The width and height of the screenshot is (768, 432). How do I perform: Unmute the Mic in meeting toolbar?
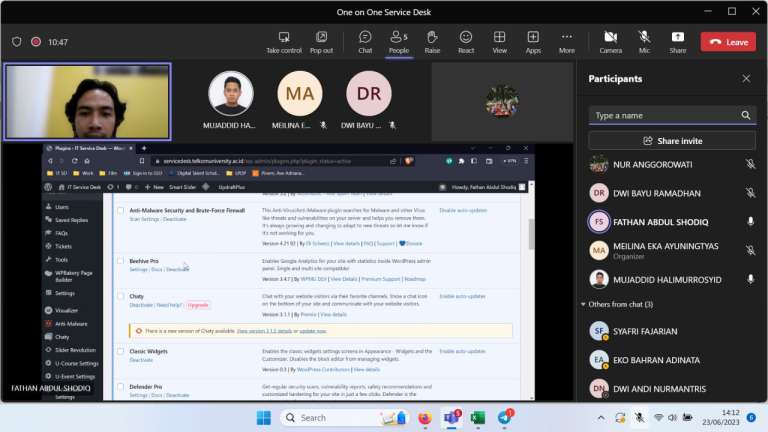click(x=644, y=42)
